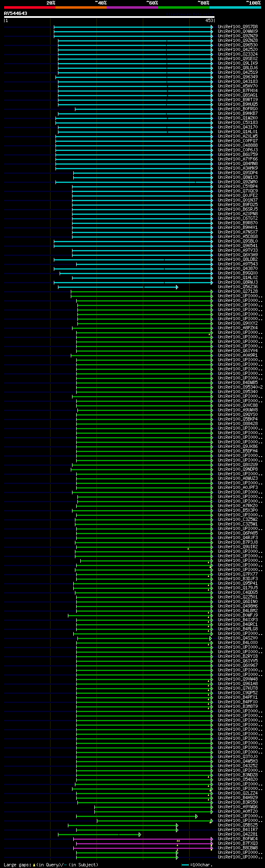This screenshot has width=265, height=868.
Task: Click the red 20% segment of the identity color scale
Action: click(x=29, y=7)
